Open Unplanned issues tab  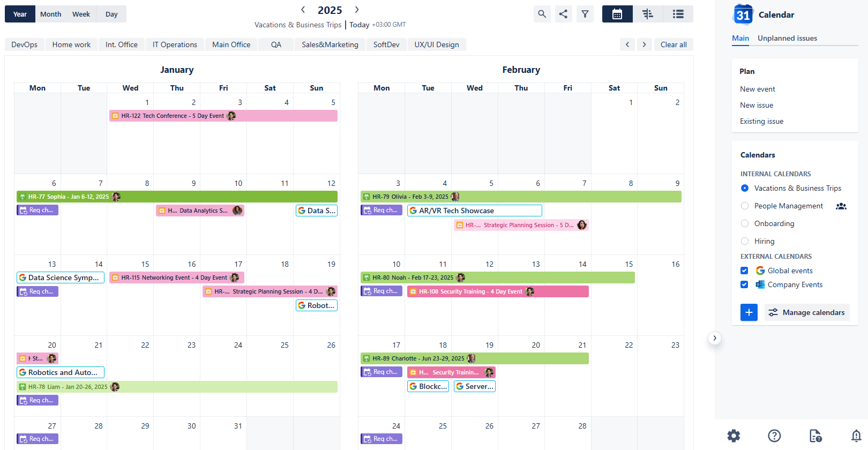coord(787,38)
